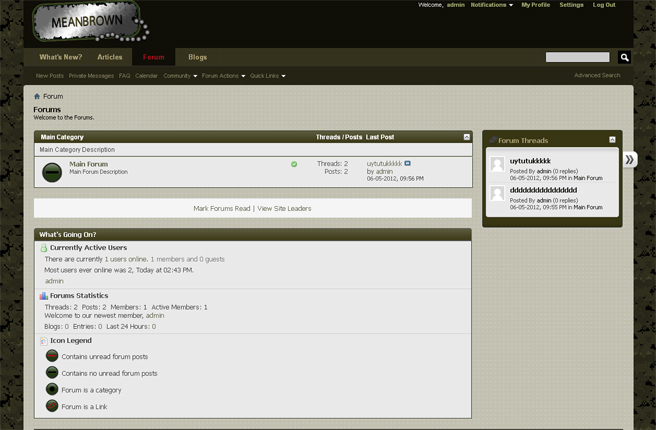Viewport: 656px width, 430px height.
Task: Collapse sidebar with double-arrow icon
Action: point(629,160)
